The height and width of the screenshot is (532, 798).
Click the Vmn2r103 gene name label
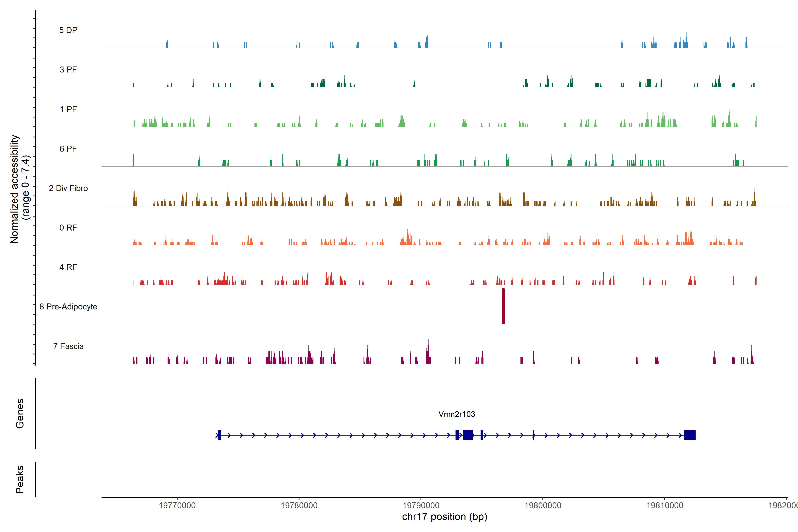pos(457,414)
